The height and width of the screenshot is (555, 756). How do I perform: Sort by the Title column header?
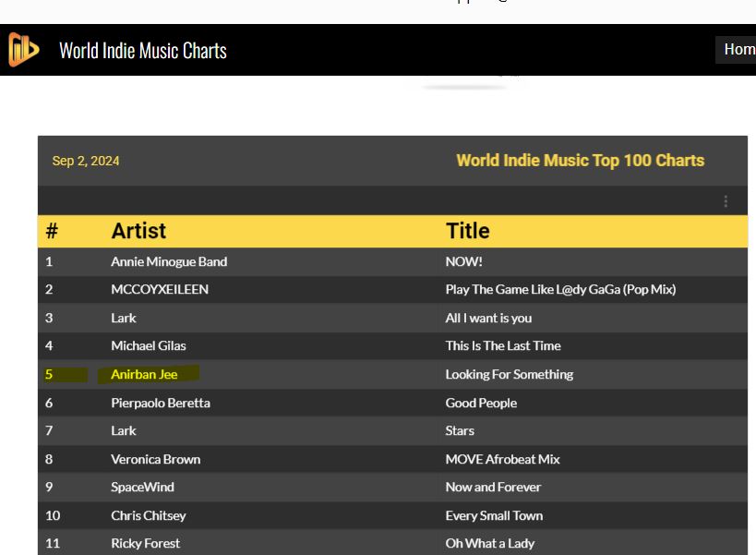(468, 231)
